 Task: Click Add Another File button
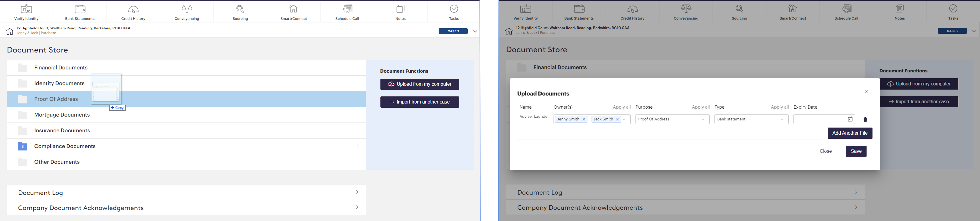click(850, 133)
